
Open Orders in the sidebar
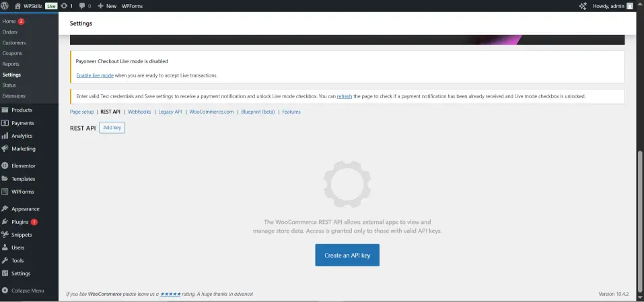(x=10, y=32)
